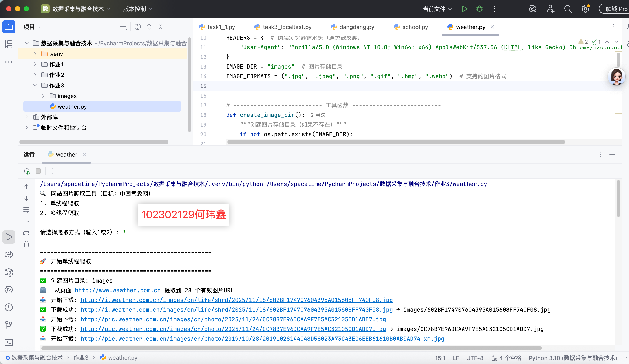Click the Debug bug icon in toolbar
Screen dimensions: 629x364
(479, 9)
